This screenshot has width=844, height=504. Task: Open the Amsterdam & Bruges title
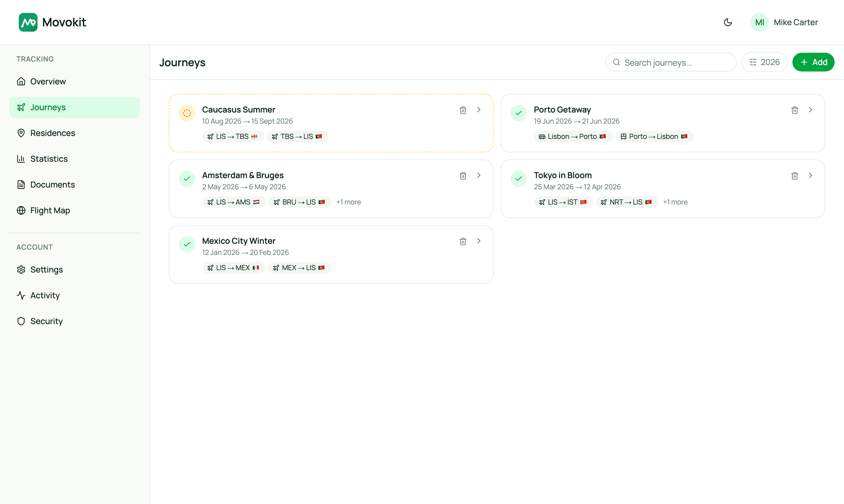[x=242, y=175]
